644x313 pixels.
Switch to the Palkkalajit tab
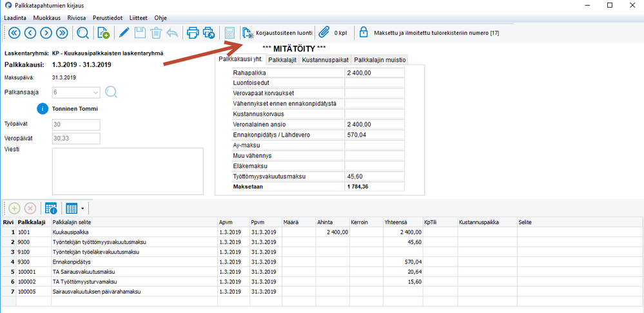(x=282, y=60)
